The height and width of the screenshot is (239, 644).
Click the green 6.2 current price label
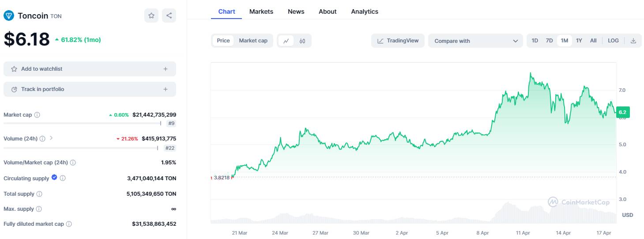623,112
